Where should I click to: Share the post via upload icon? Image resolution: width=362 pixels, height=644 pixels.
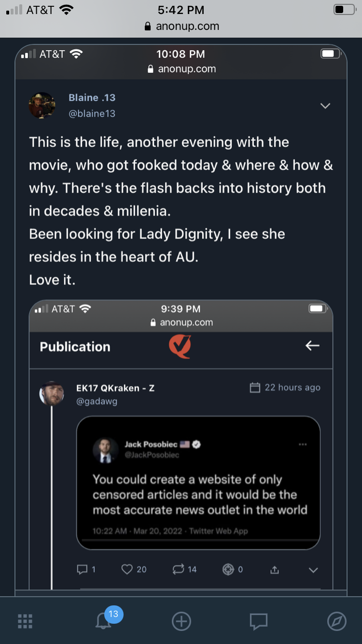coord(275,570)
